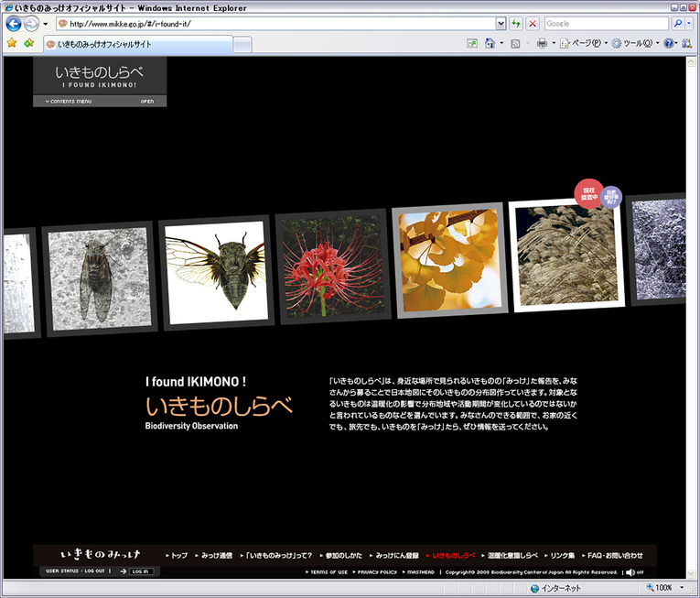Image resolution: width=700 pixels, height=598 pixels.
Task: Click the Print icon in command bar
Action: [x=542, y=43]
